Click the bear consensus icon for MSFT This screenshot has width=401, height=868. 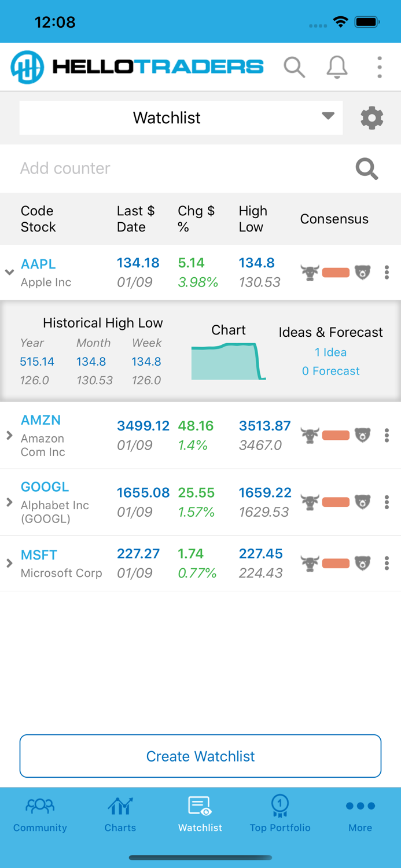(x=363, y=562)
